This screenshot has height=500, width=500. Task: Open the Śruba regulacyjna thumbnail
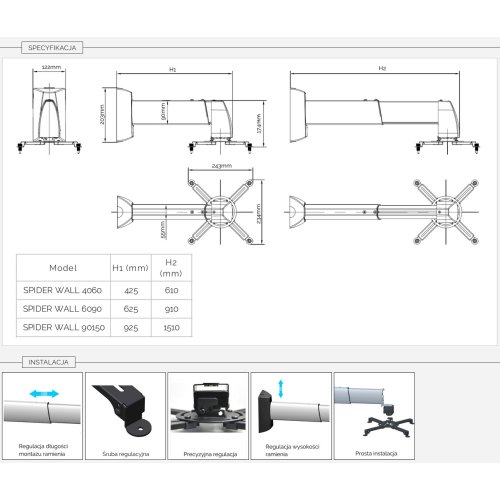[125, 416]
